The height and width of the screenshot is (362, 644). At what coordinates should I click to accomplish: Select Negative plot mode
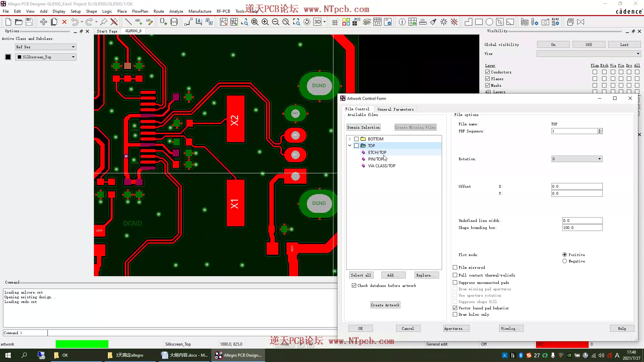(x=565, y=261)
